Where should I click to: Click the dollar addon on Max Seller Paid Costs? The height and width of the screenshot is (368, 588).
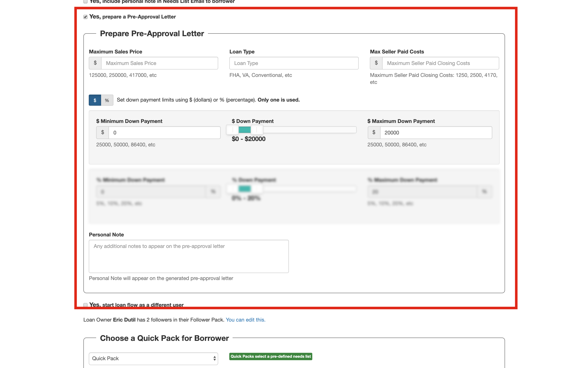click(376, 63)
